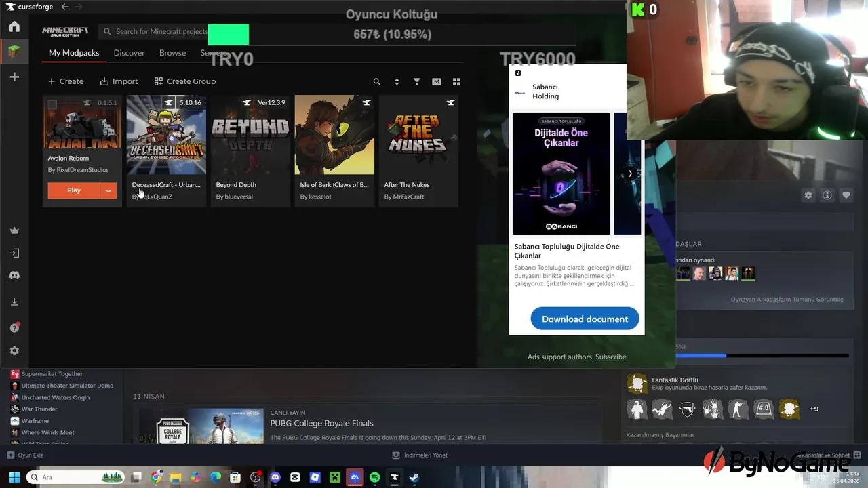The width and height of the screenshot is (868, 488).
Task: Open the CurseForge Home sidebar icon
Action: (x=14, y=26)
